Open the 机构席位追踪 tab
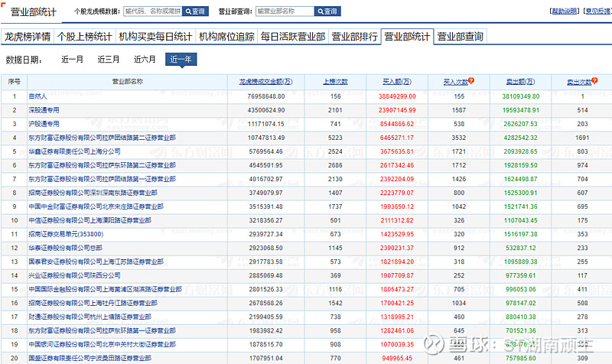This screenshot has height=364, width=612. click(226, 37)
